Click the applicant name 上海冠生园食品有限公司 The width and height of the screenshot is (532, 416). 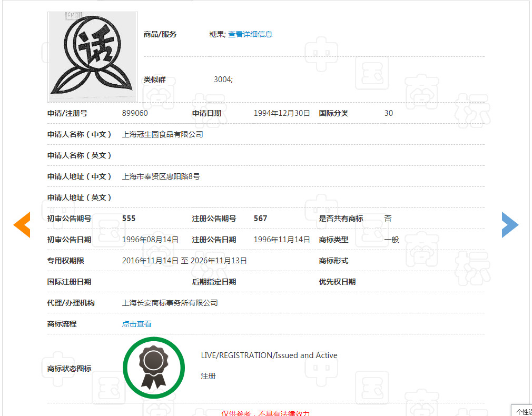163,134
